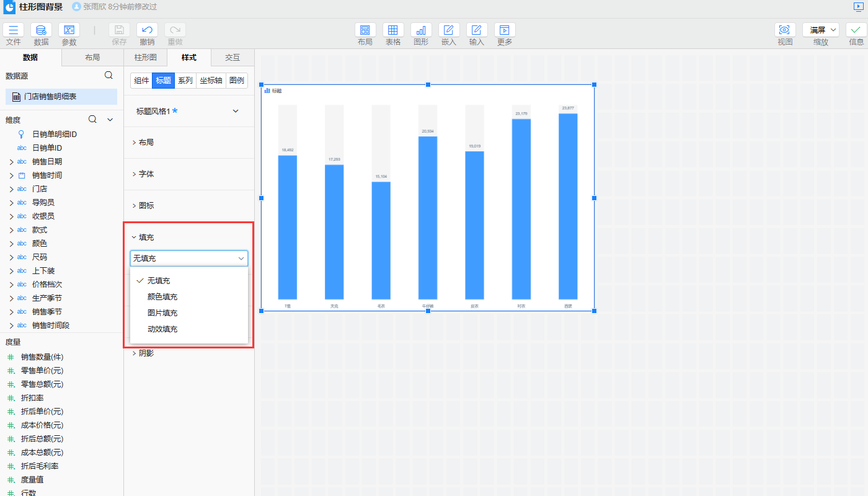Switch to the 布局 tab in left panel
This screenshot has height=496, width=868.
coord(92,58)
